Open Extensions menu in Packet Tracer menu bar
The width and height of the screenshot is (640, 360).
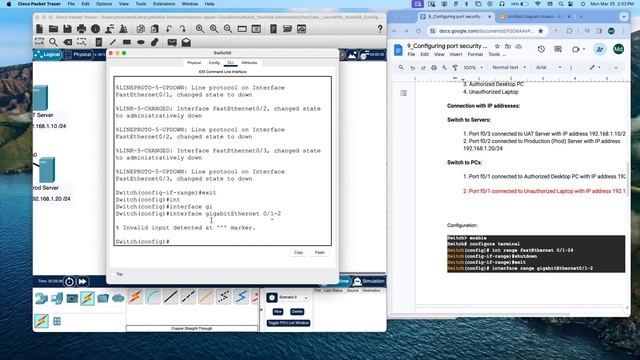[164, 4]
